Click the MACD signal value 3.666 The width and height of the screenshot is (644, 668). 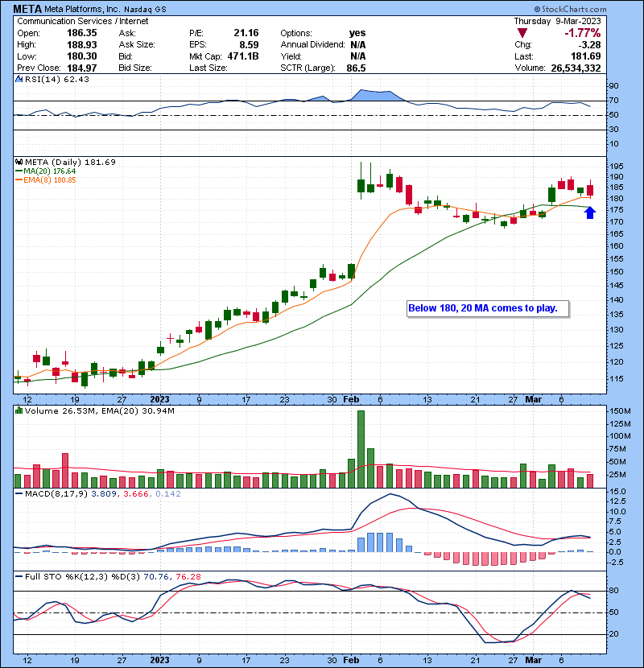coord(135,494)
